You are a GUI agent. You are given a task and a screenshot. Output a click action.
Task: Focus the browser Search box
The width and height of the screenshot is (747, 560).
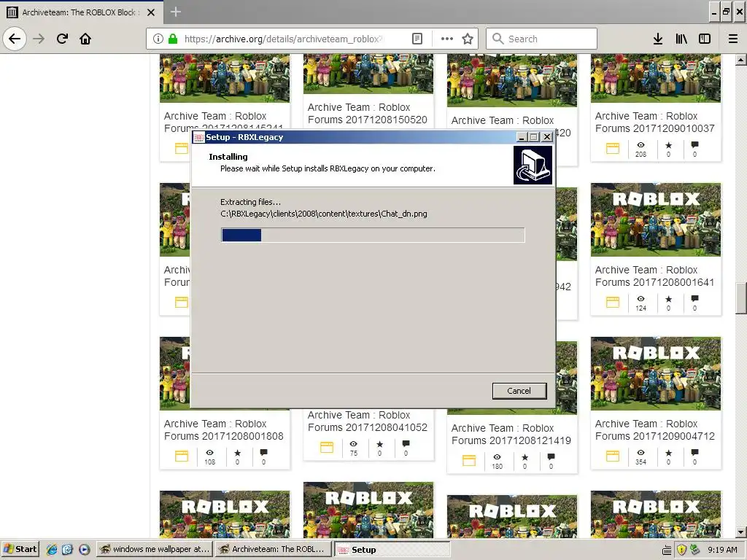(541, 39)
